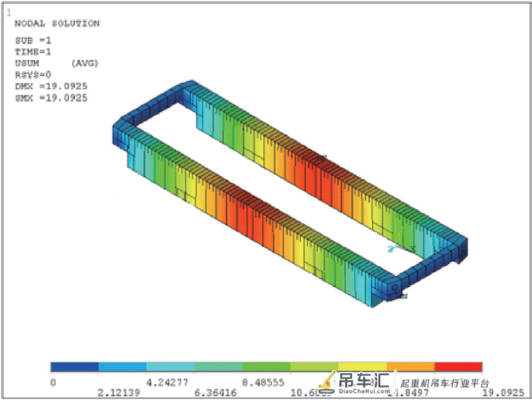
Task: Click the legend value '4.24277'
Action: tap(167, 382)
